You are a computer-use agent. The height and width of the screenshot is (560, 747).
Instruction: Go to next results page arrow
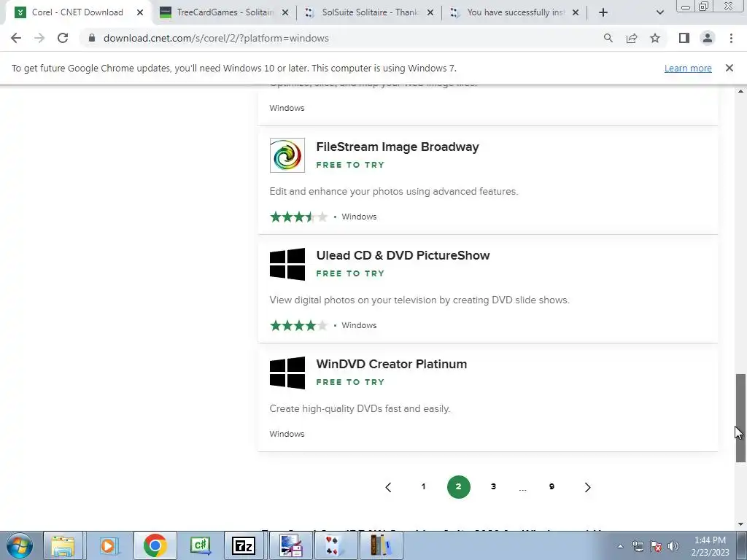pyautogui.click(x=587, y=487)
